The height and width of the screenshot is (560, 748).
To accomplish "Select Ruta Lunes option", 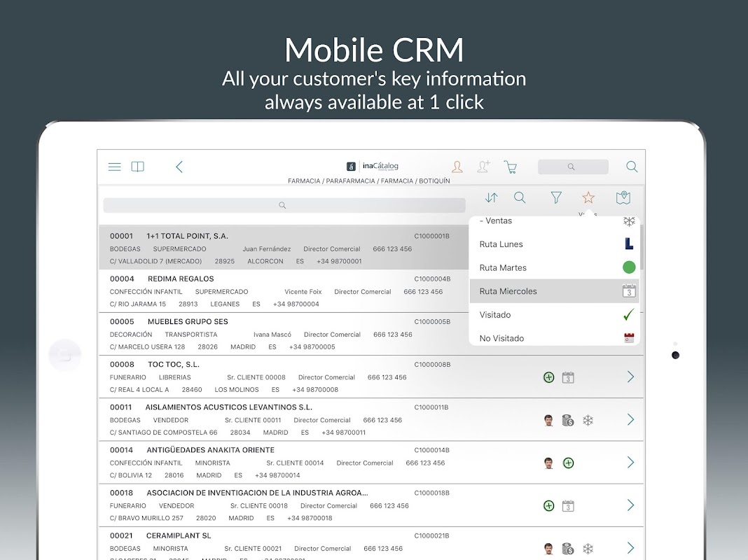I will pos(554,244).
